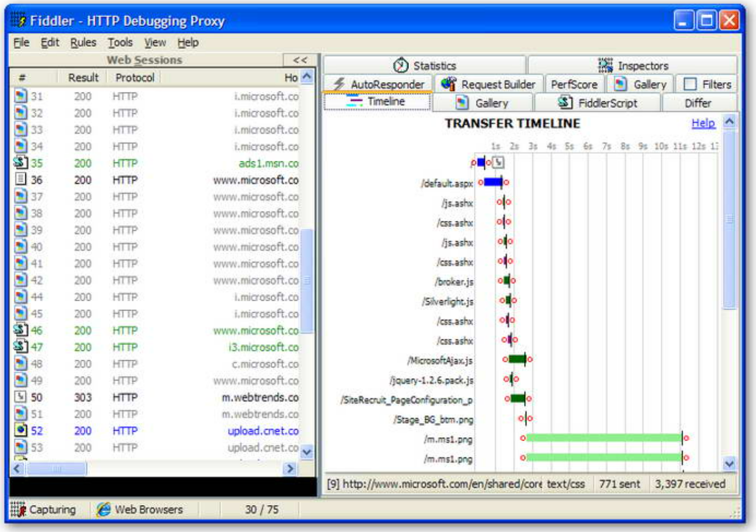Sort by the Result column header
Screen dimensions: 756x532
(x=83, y=78)
